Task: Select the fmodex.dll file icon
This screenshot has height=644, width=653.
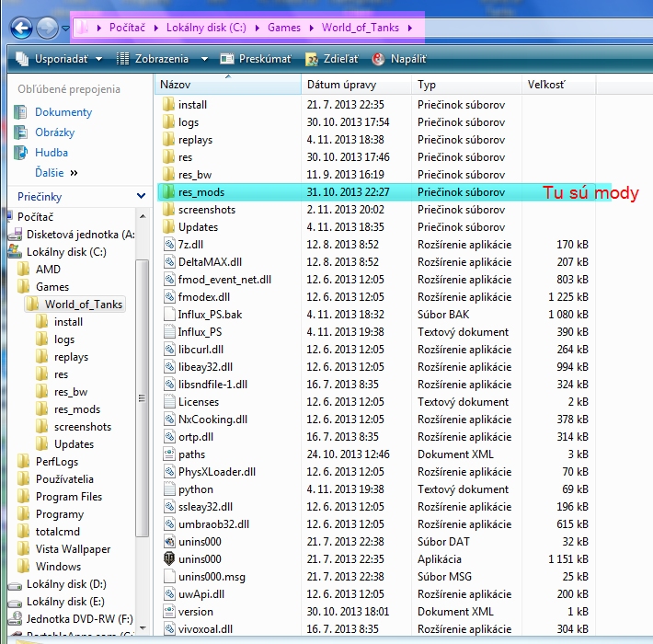Action: (x=169, y=296)
